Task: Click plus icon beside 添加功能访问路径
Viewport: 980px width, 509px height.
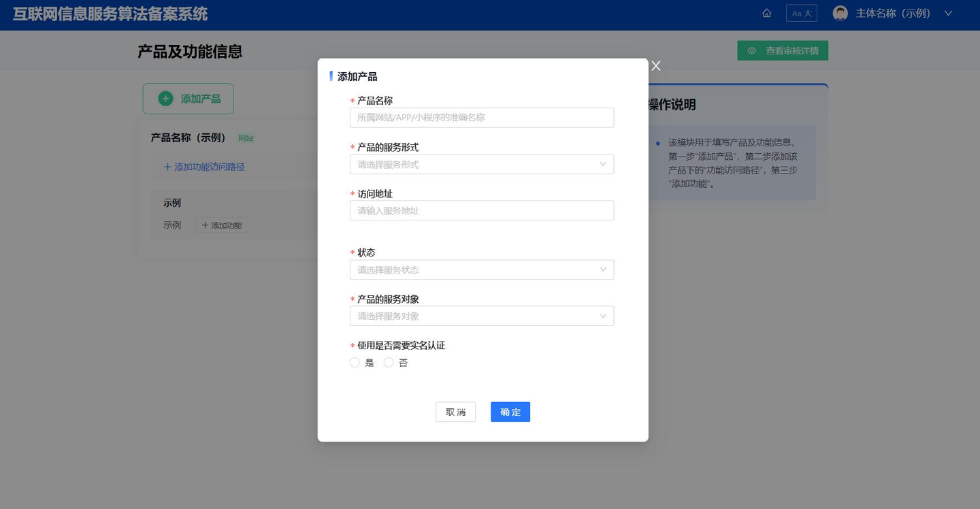Action: click(x=167, y=167)
